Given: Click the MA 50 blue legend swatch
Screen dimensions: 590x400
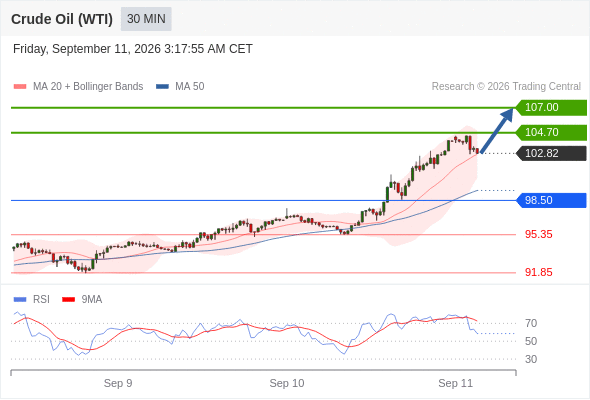Looking at the screenshot, I should click(162, 87).
